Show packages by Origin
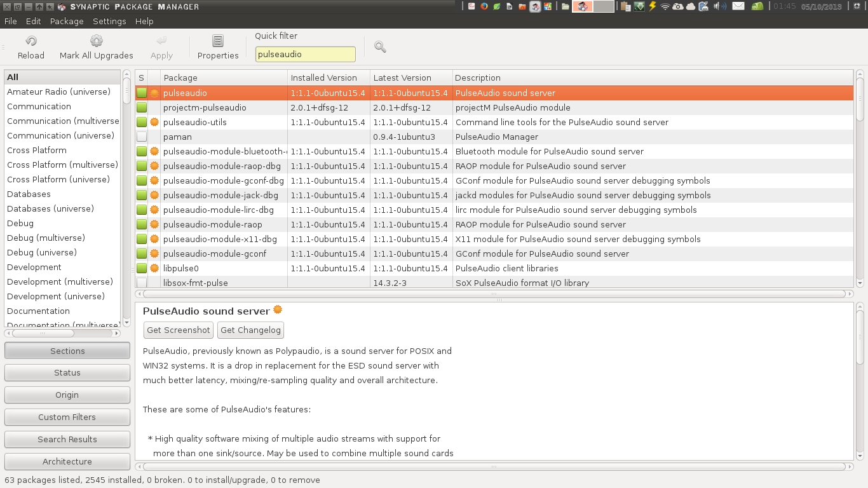The image size is (868, 488). coord(67,395)
